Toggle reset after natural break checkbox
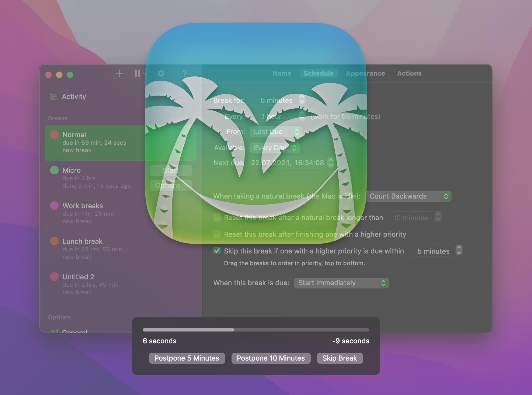The image size is (532, 395). (217, 217)
